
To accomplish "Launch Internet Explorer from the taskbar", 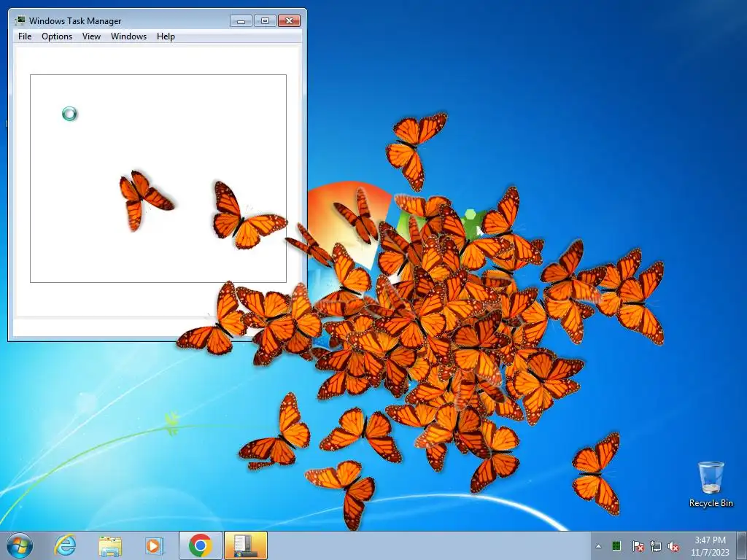I will tap(65, 545).
